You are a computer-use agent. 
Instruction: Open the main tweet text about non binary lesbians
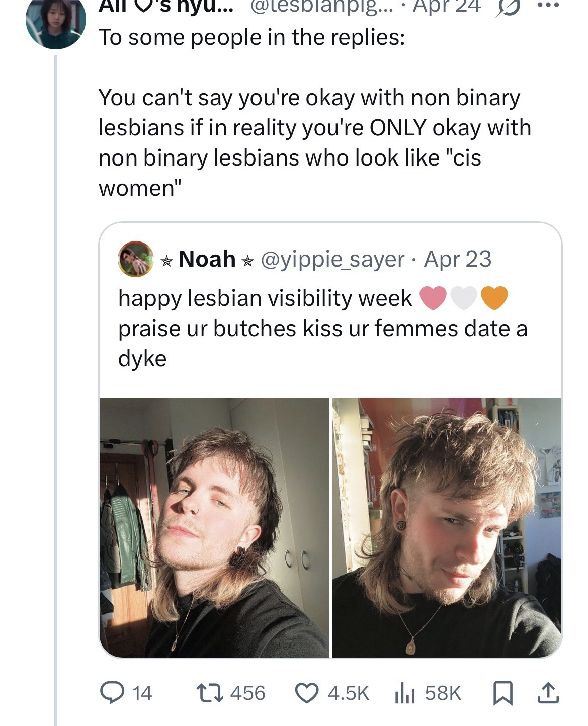click(x=315, y=142)
